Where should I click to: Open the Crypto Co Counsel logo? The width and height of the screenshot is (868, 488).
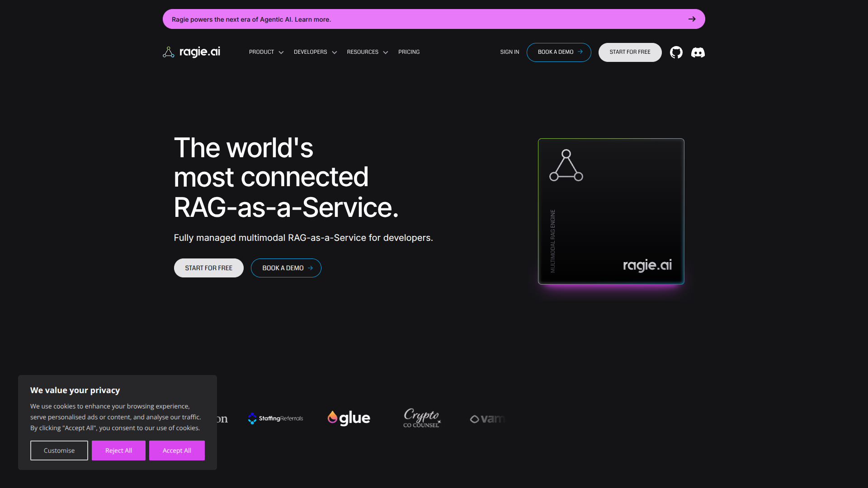click(421, 418)
